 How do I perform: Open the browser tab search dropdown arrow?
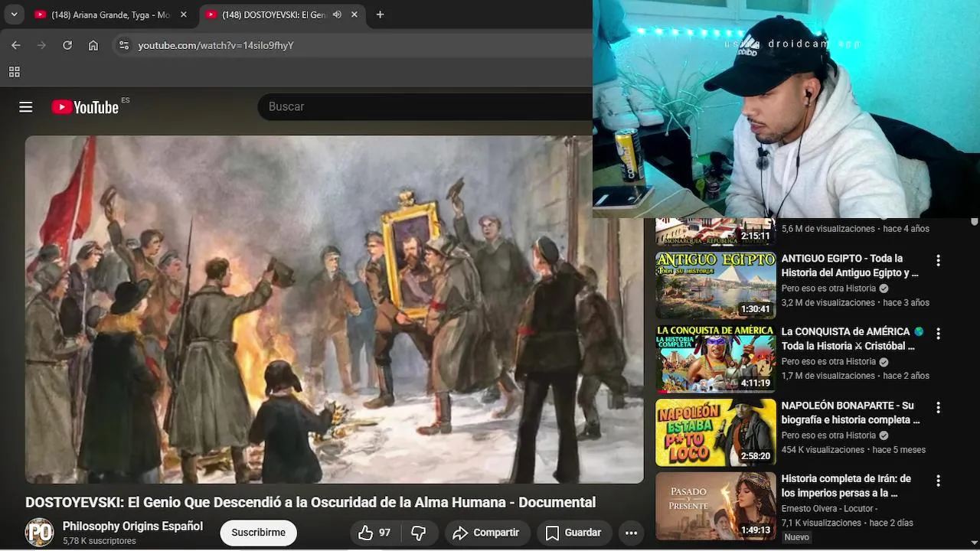(14, 15)
